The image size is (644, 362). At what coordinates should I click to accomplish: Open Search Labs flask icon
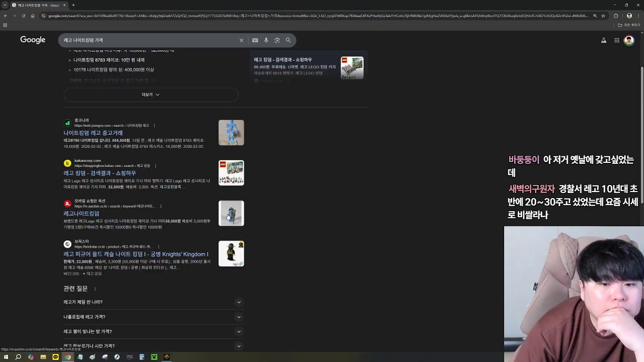pyautogui.click(x=604, y=40)
